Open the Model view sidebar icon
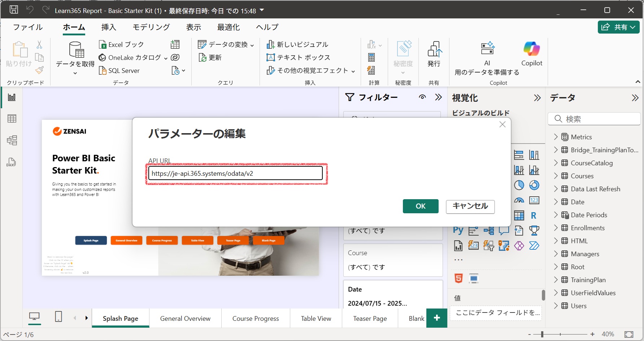The width and height of the screenshot is (644, 341). click(12, 140)
